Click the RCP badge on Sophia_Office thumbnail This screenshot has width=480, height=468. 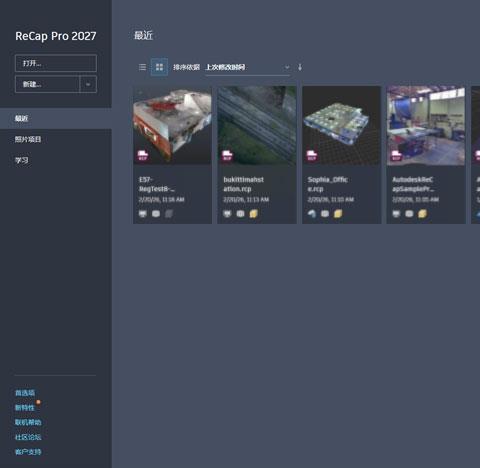pos(312,155)
